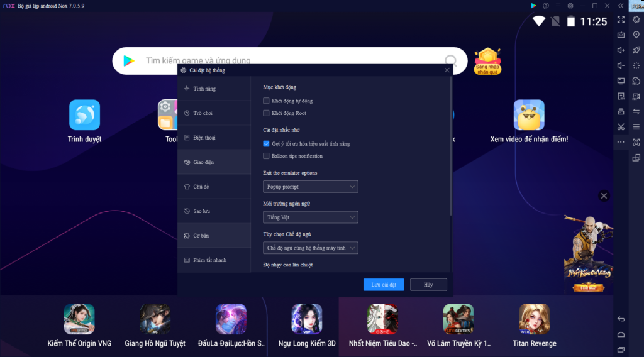Image resolution: width=644 pixels, height=357 pixels.
Task: Toggle fullscreen mode from side toolbar
Action: pos(621,19)
